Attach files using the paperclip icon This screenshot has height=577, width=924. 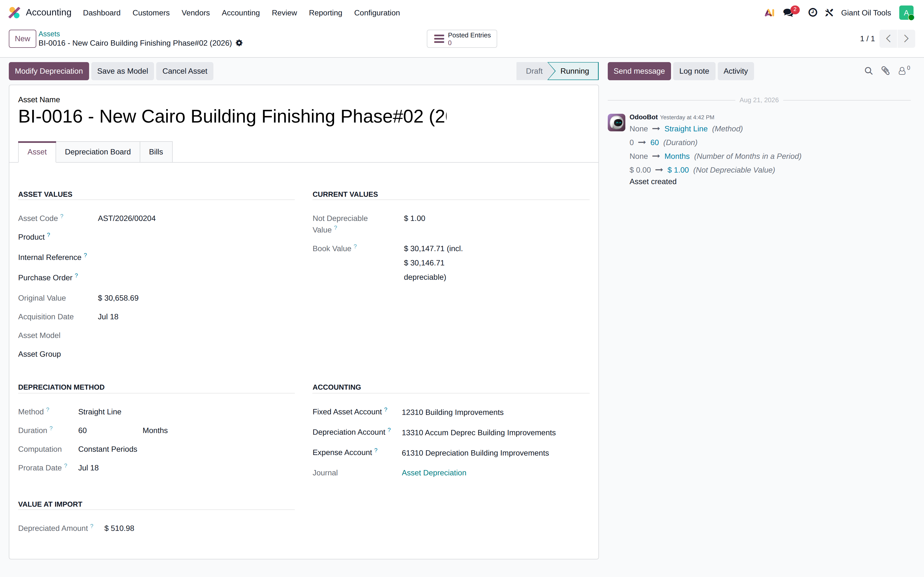click(x=886, y=71)
